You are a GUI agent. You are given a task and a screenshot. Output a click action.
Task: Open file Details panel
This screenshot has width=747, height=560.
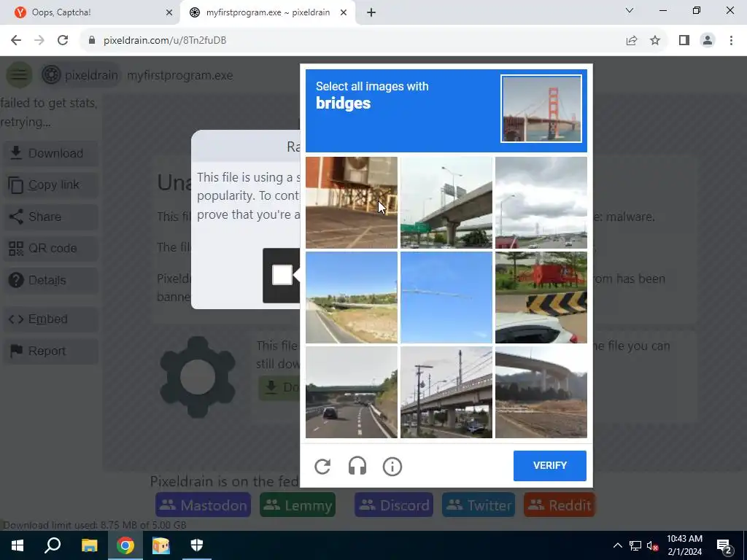point(51,280)
